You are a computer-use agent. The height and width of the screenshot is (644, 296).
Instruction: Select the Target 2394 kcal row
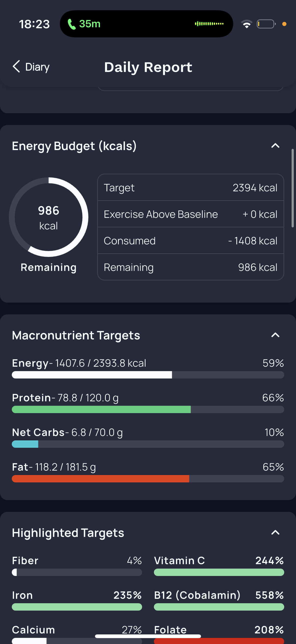pos(191,187)
